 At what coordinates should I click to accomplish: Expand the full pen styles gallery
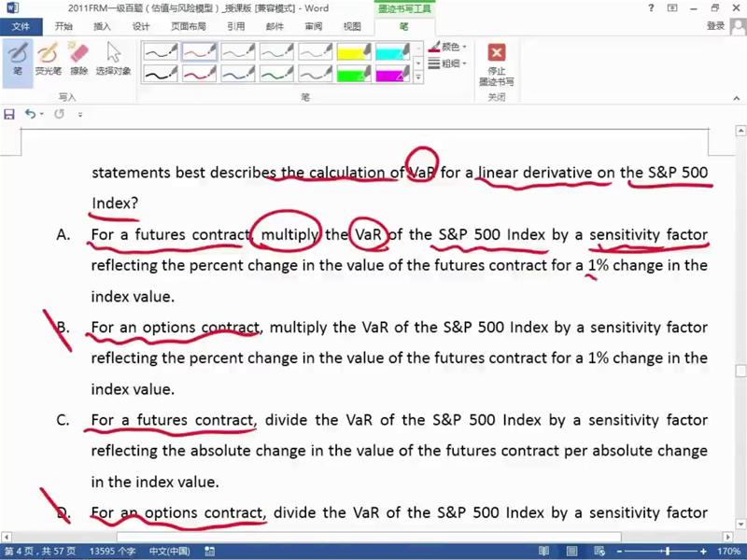[418, 77]
